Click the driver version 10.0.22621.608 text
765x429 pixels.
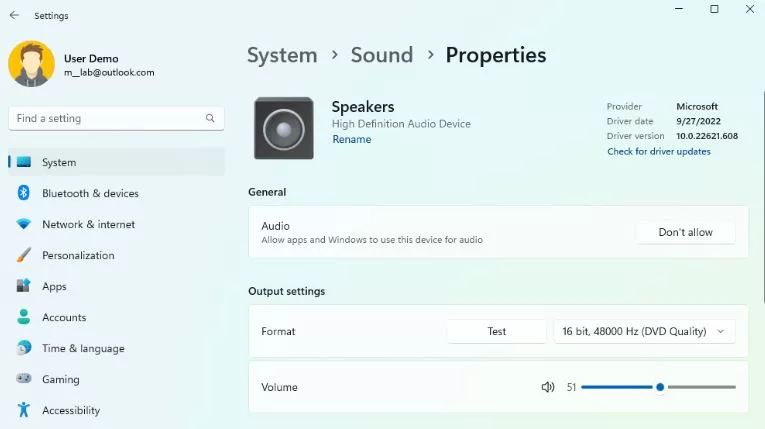(x=707, y=136)
